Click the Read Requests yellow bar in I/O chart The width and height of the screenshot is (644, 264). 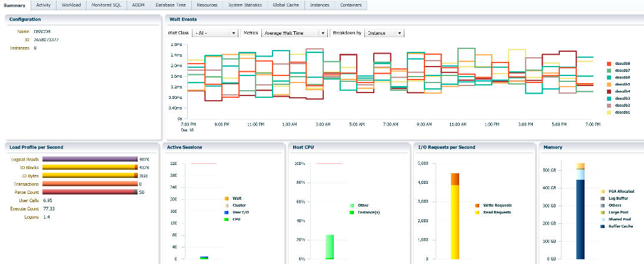point(454,222)
